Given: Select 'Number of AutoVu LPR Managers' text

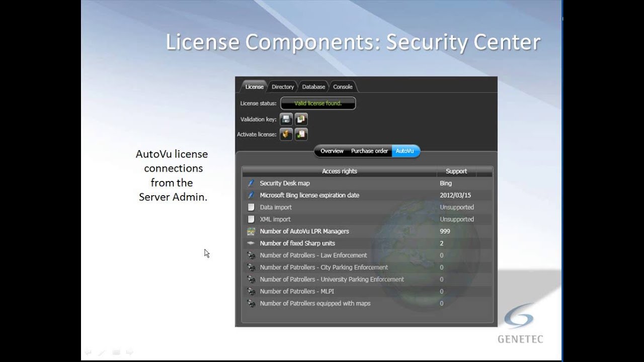Looking at the screenshot, I should click(304, 231).
